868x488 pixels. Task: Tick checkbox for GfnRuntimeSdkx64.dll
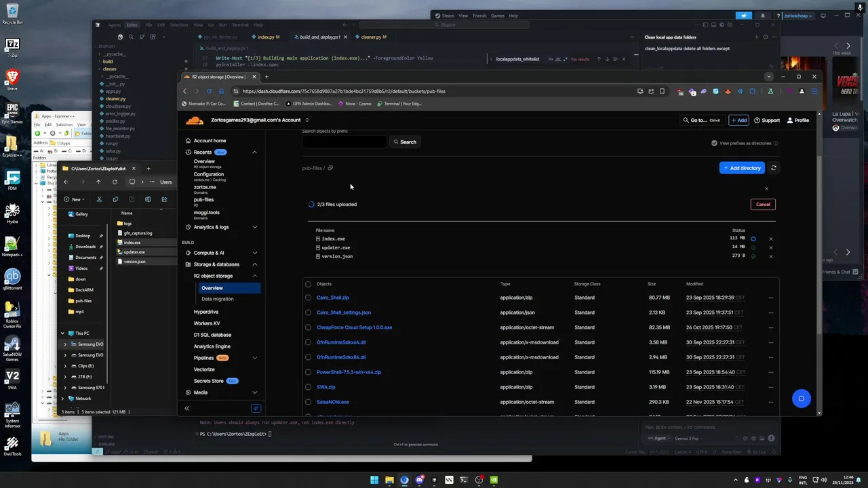[x=309, y=342]
